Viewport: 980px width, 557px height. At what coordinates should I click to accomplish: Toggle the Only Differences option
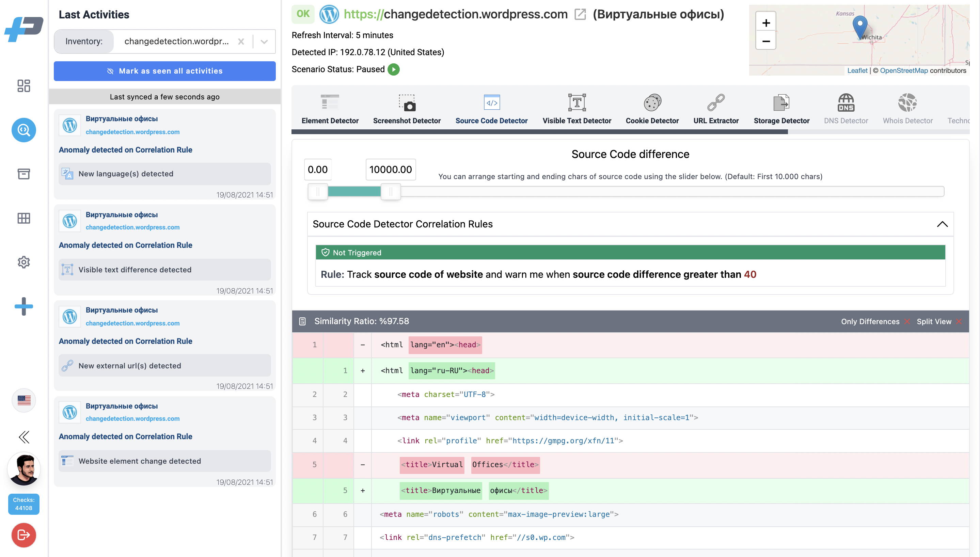pyautogui.click(x=875, y=321)
